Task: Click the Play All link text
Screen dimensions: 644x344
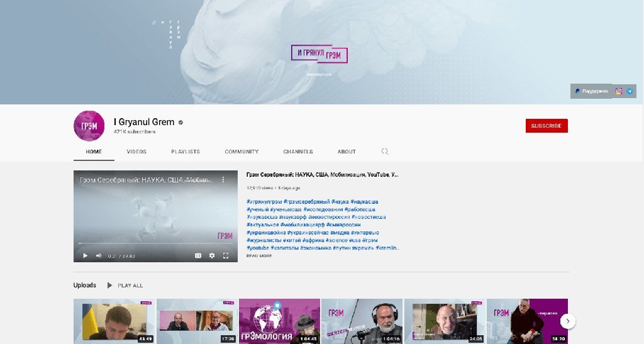Action: [x=130, y=286]
